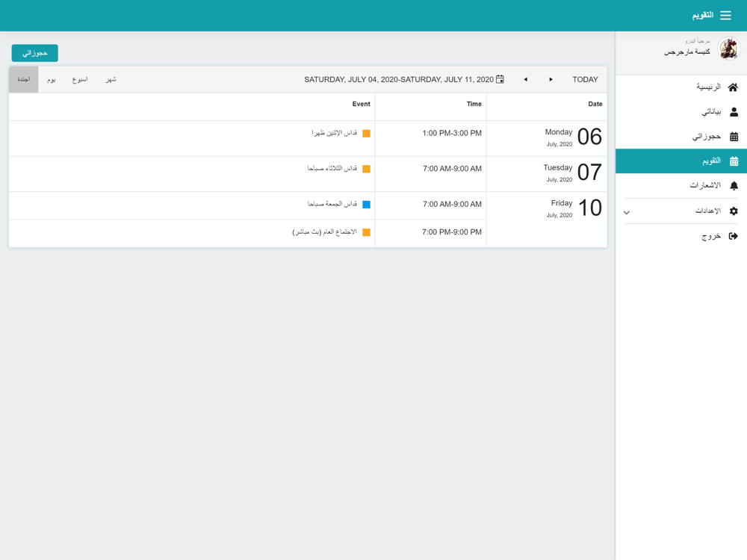Switch to اجندة agenda view tab
The image size is (747, 560).
point(24,80)
